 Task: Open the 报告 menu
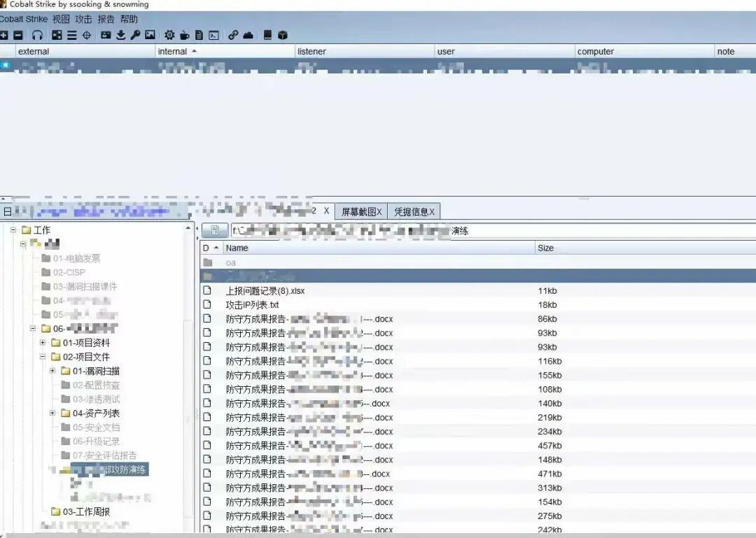pyautogui.click(x=106, y=20)
